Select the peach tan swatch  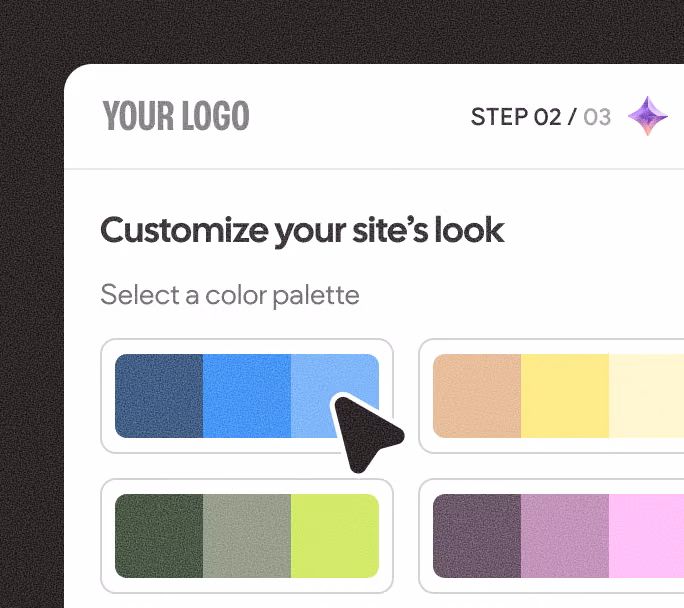(x=477, y=396)
